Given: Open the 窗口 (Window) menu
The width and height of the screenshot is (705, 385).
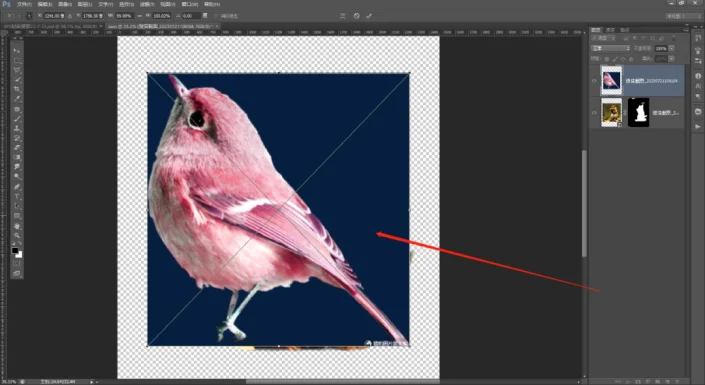Looking at the screenshot, I should tap(189, 4).
